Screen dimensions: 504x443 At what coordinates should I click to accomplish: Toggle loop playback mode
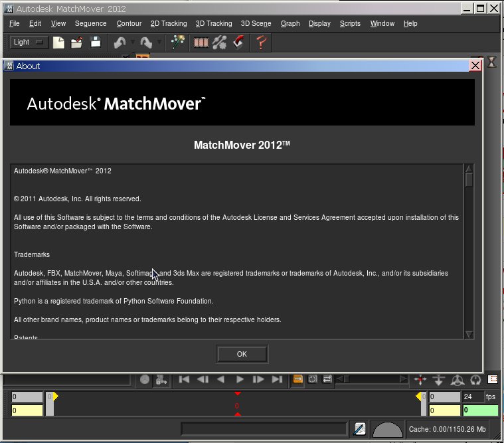(x=313, y=379)
